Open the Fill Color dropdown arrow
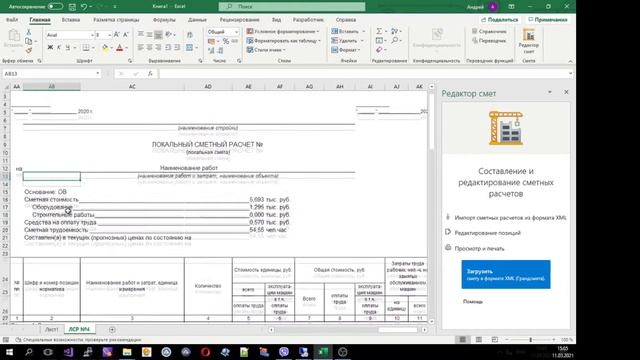Viewport: 640px width, 360px height. coord(111,48)
